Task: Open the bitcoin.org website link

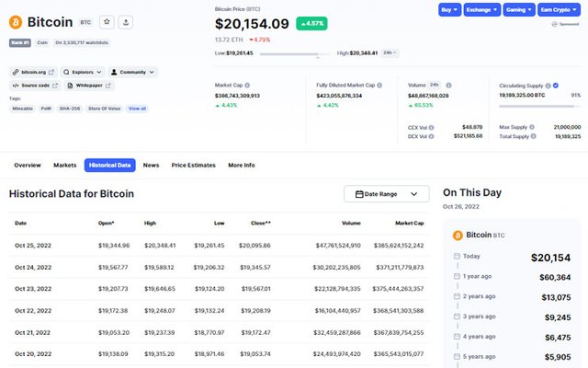Action: 33,72
